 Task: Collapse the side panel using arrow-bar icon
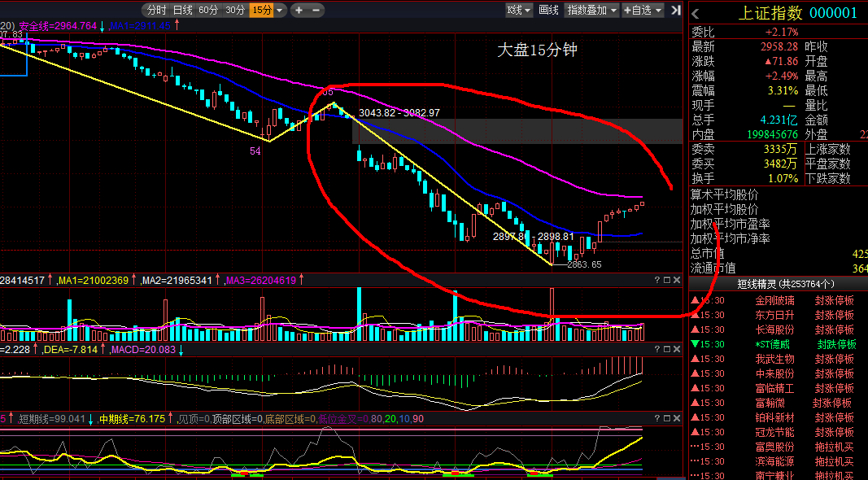[676, 10]
